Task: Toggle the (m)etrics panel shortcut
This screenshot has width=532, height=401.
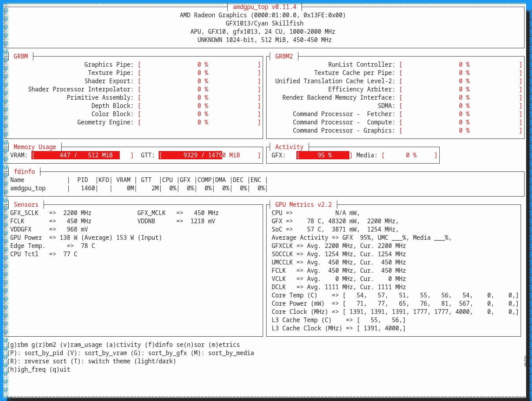Action: [x=224, y=345]
